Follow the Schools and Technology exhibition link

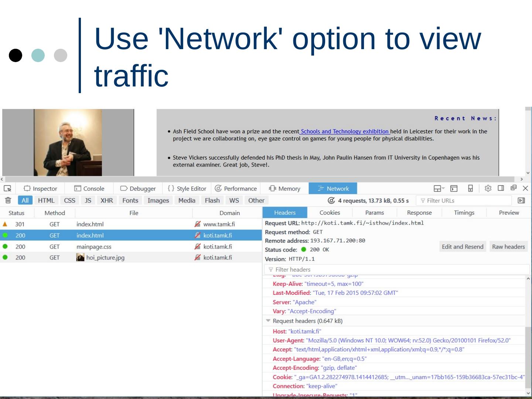(x=345, y=132)
